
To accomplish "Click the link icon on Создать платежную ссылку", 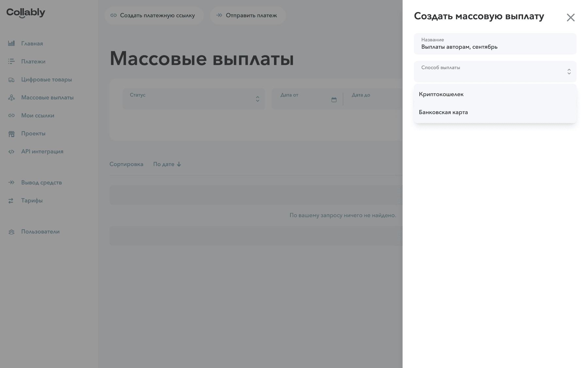I will point(113,15).
